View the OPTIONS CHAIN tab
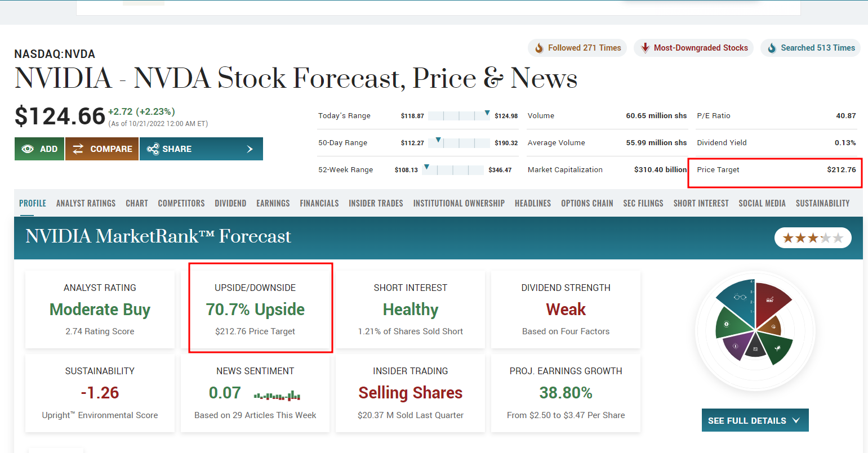This screenshot has height=453, width=868. [587, 203]
